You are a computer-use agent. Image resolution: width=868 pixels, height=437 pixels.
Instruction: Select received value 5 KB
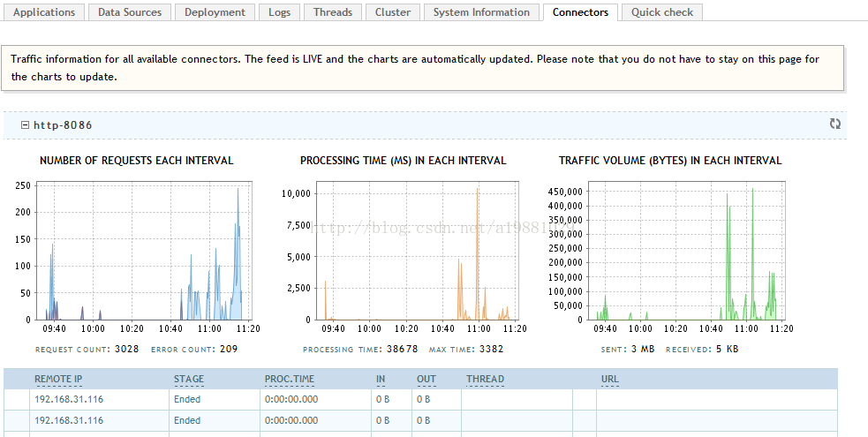coord(727,349)
